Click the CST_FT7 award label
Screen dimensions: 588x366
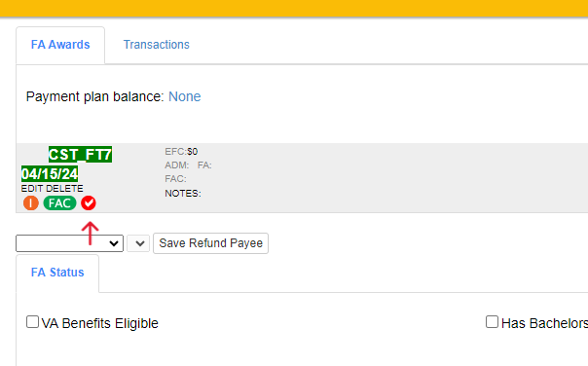(x=80, y=155)
